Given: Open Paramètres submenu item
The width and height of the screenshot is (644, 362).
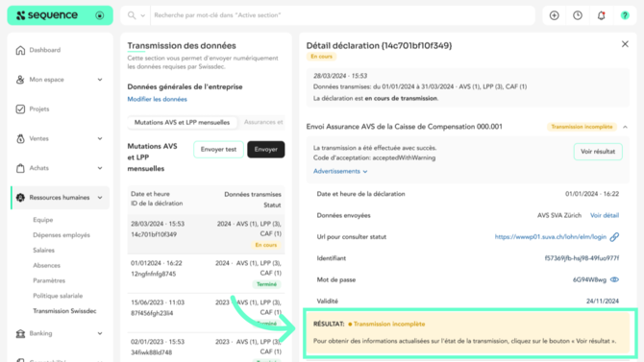Looking at the screenshot, I should 49,280.
